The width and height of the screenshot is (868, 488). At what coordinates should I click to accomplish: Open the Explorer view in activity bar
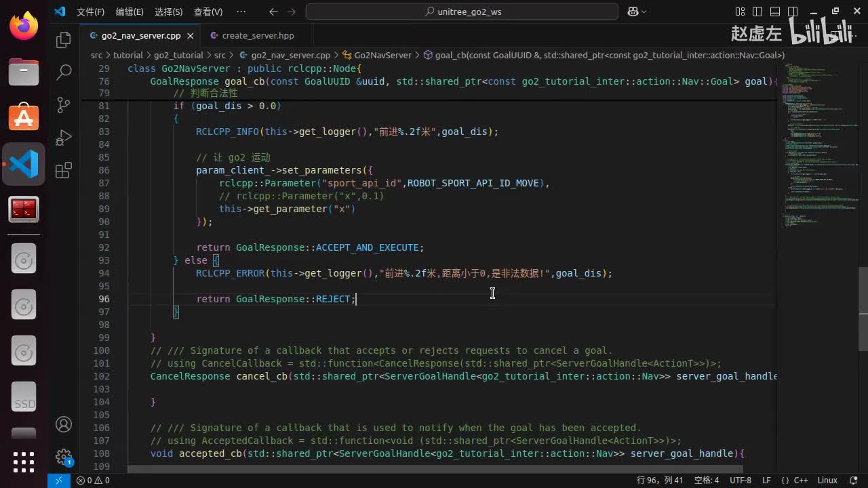click(x=64, y=40)
